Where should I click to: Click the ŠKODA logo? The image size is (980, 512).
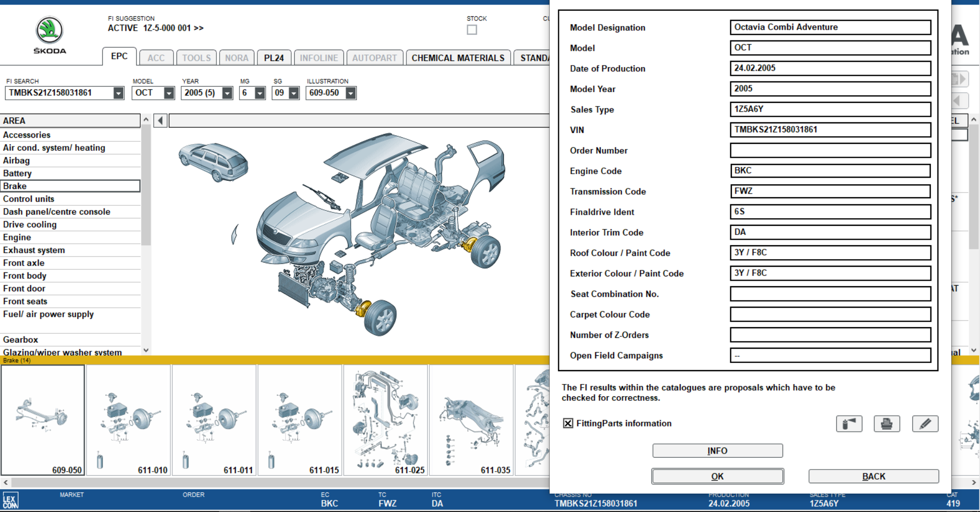click(x=50, y=35)
